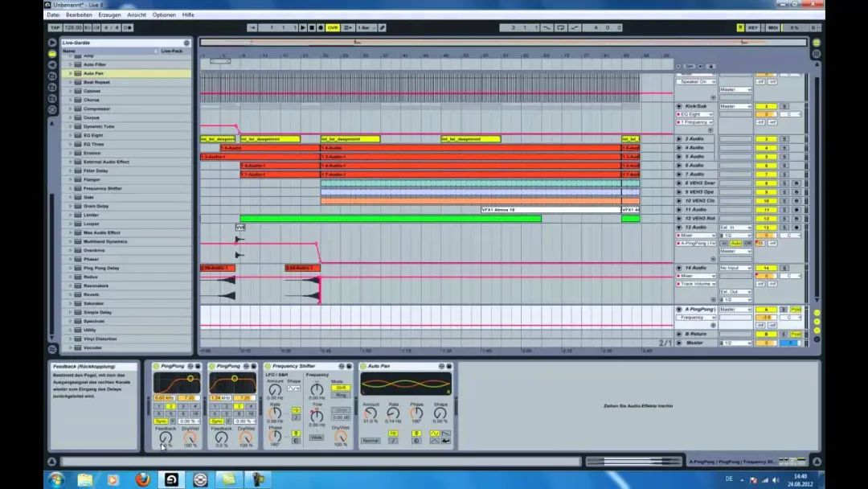Open Firefox from the taskbar
This screenshot has width=868, height=489.
143,479
